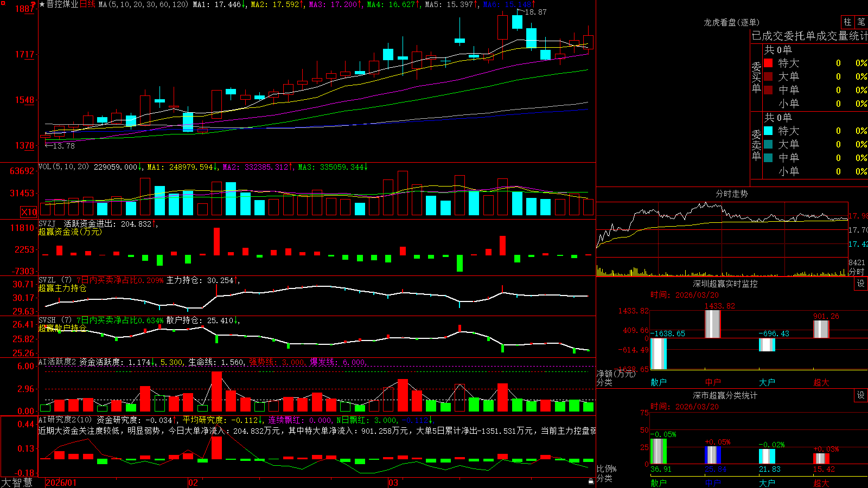
Task: Select the 晋控煤业 stock name
Action: click(x=62, y=4)
